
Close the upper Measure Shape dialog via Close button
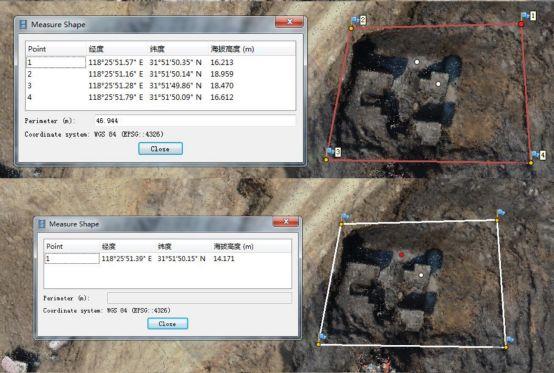pos(160,149)
